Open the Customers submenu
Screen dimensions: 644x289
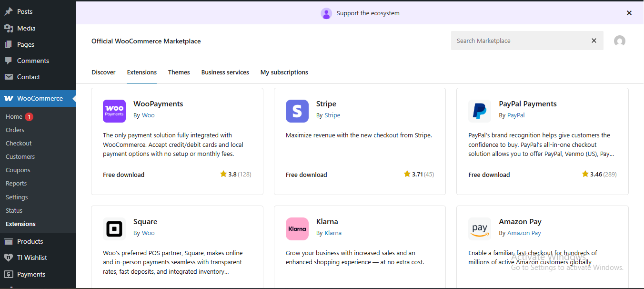(20, 156)
